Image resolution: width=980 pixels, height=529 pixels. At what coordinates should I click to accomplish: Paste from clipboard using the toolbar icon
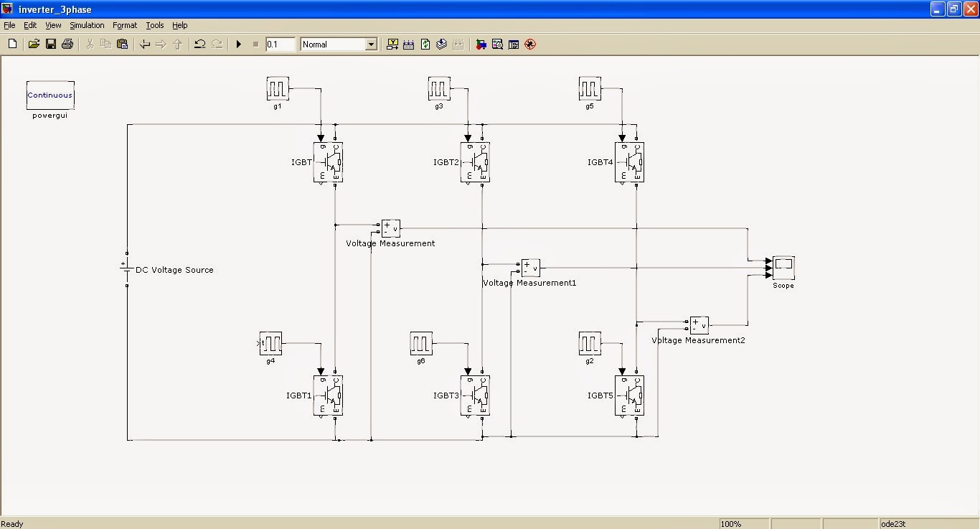coord(122,45)
